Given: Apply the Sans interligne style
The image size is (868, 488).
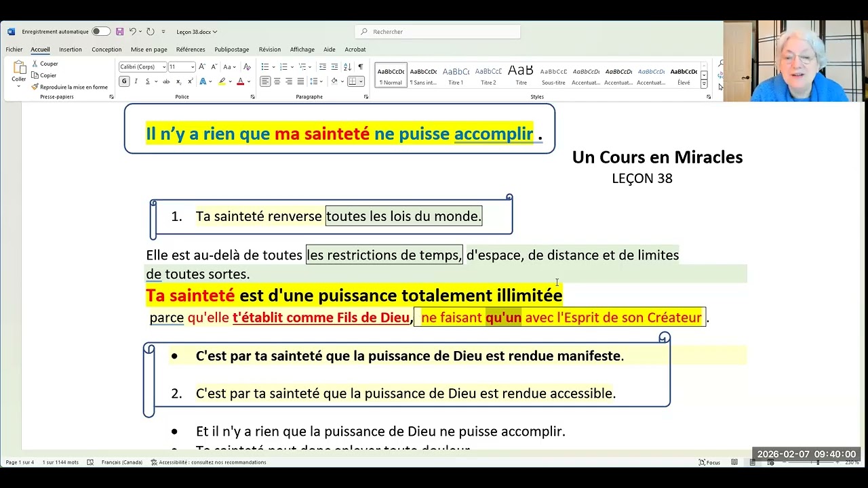Looking at the screenshot, I should [423, 75].
